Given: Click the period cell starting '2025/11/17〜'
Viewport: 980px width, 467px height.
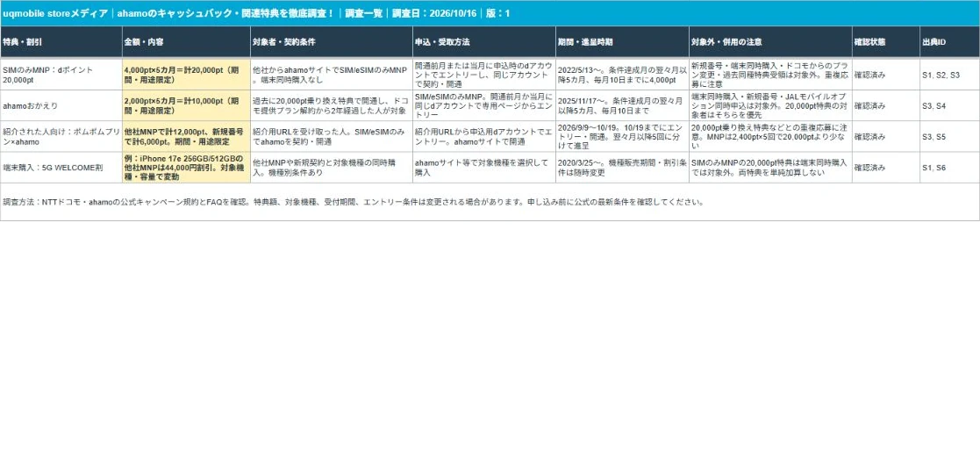Looking at the screenshot, I should click(622, 105).
